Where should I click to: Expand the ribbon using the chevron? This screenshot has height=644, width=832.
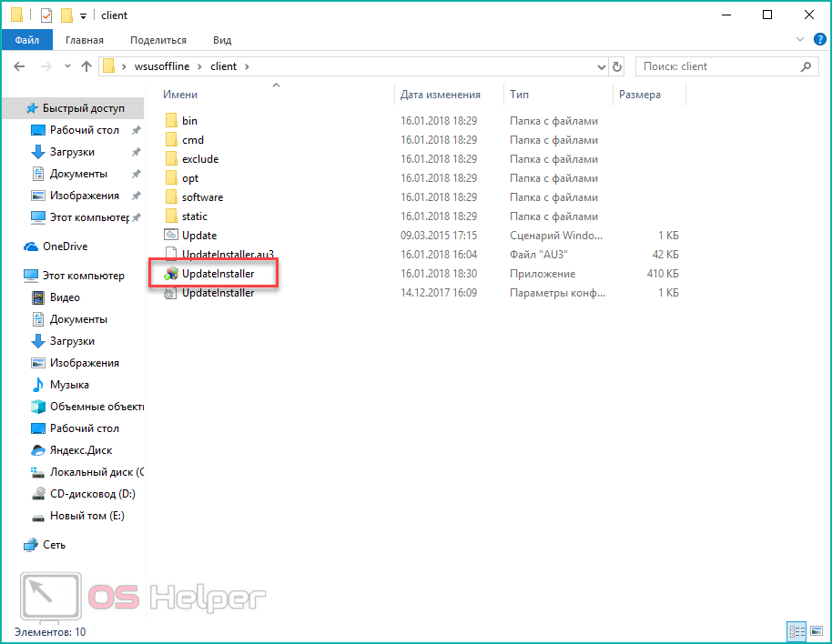799,39
